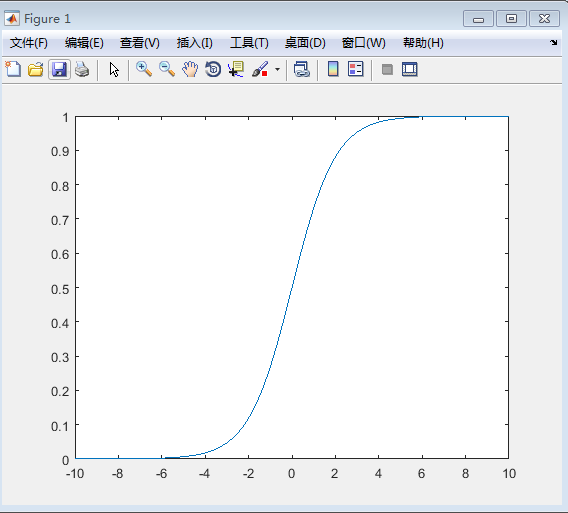Image resolution: width=568 pixels, height=513 pixels.
Task: Click the dock figure arrow in menu bar
Action: 553,42
